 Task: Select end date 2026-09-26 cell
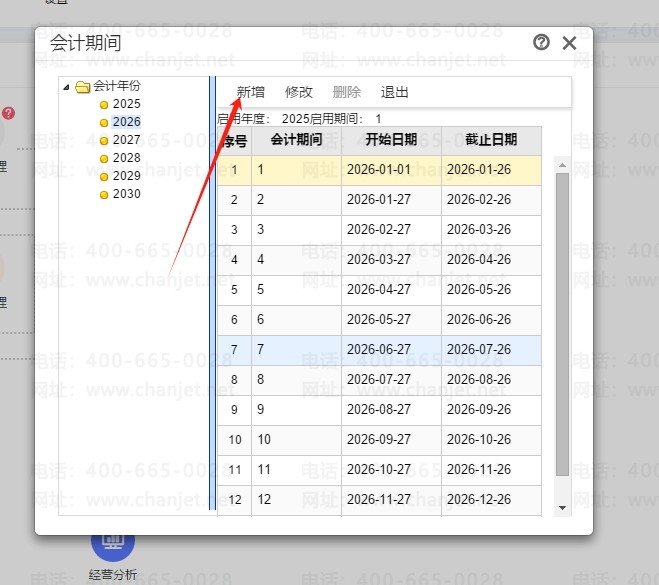coord(491,410)
